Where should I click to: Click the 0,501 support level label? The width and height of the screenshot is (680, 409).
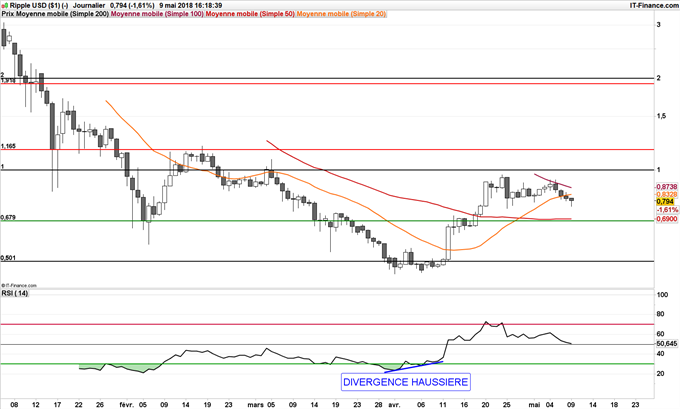(x=8, y=258)
